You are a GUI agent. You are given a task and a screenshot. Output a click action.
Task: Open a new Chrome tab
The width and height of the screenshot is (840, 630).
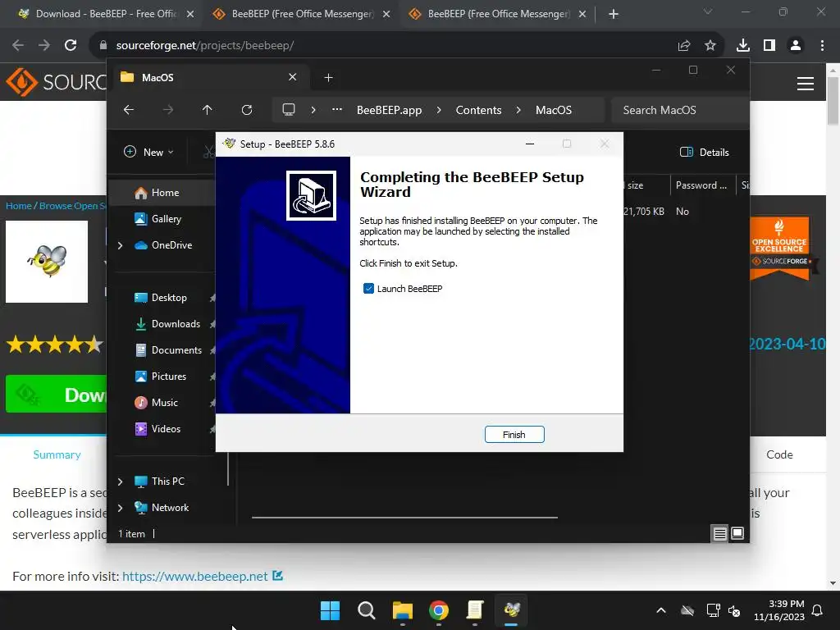(614, 14)
